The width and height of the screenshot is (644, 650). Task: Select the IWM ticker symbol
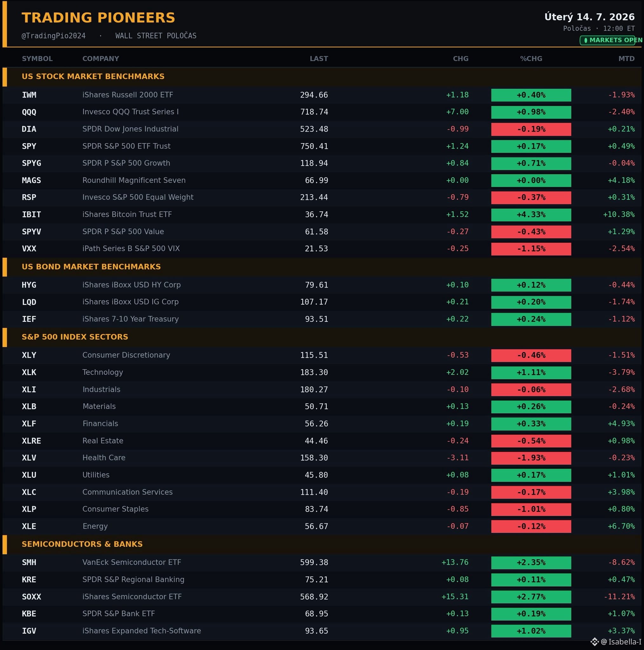point(29,95)
